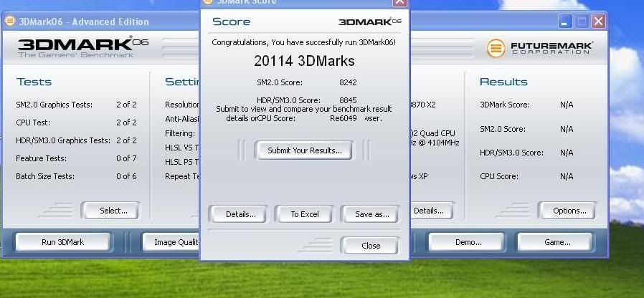The height and width of the screenshot is (298, 644).
Task: Click the 3DMARK06 logo in main window
Action: tap(82, 46)
